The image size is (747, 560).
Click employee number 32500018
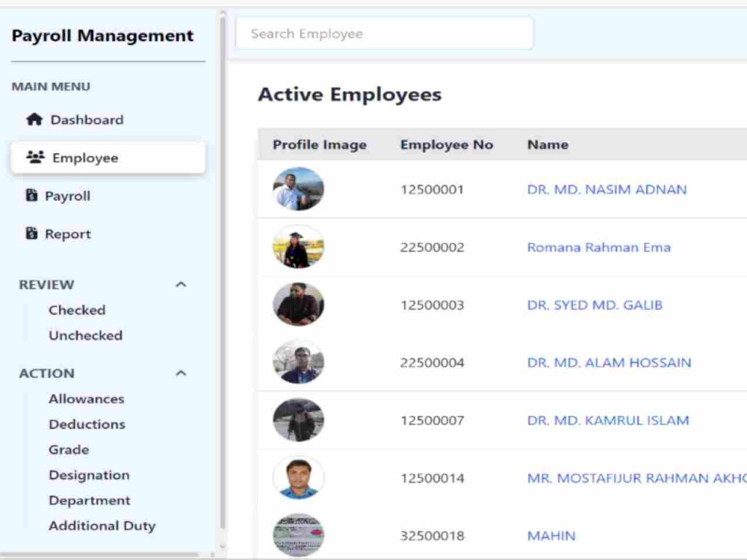tap(432, 535)
